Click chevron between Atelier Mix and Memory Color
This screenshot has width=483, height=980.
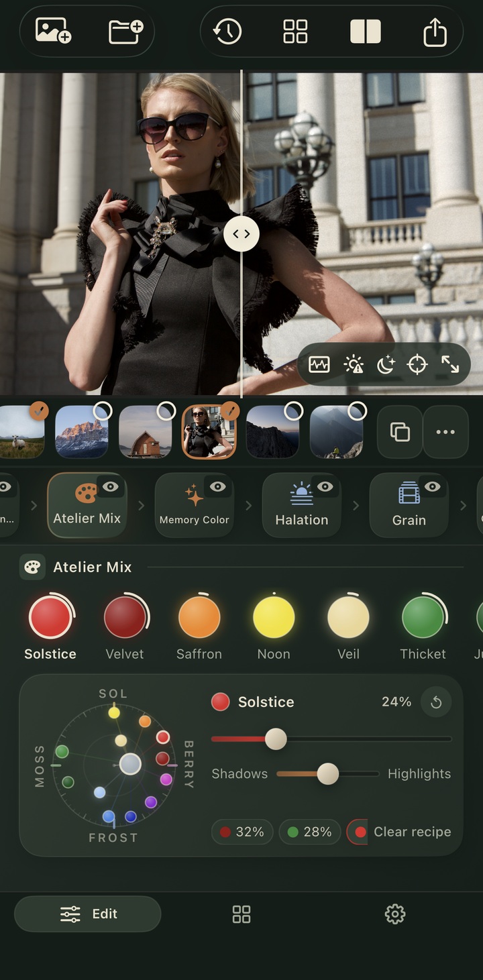[141, 505]
